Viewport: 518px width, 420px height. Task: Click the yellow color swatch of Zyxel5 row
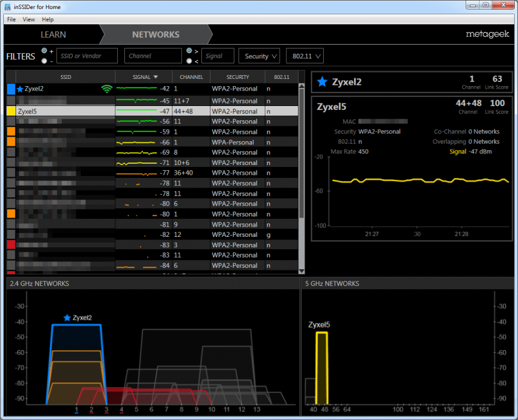pyautogui.click(x=11, y=111)
